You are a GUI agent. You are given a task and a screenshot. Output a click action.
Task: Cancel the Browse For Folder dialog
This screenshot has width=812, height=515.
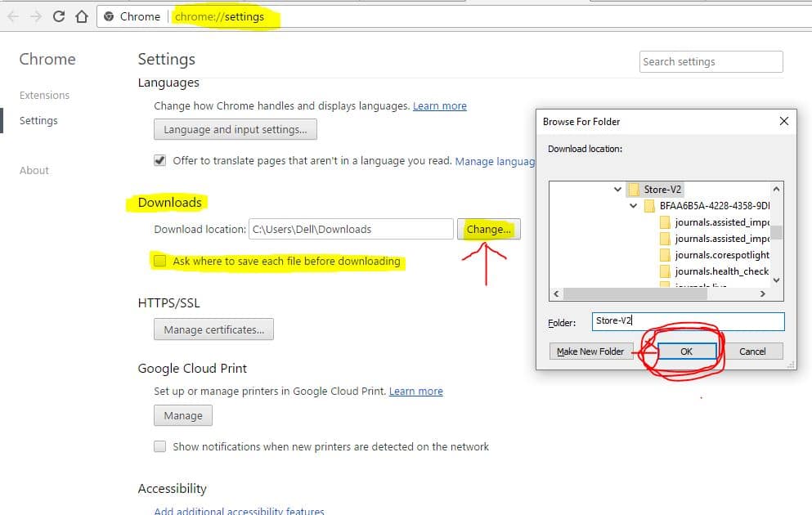click(752, 352)
